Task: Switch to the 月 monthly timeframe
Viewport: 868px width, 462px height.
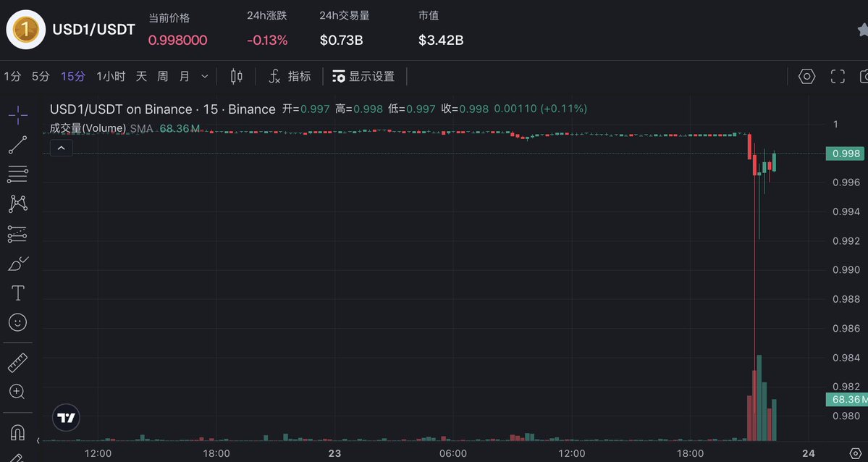Action: [185, 77]
